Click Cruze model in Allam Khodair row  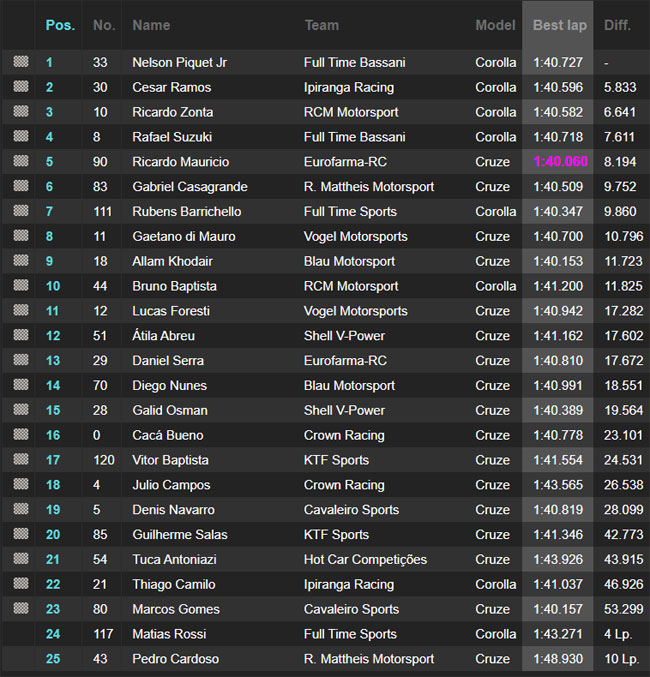pyautogui.click(x=492, y=261)
